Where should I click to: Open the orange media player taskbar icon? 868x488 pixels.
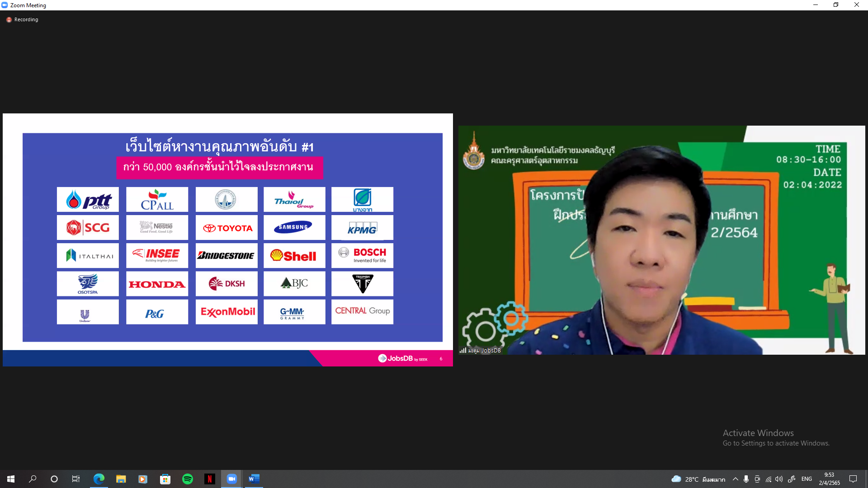click(143, 479)
